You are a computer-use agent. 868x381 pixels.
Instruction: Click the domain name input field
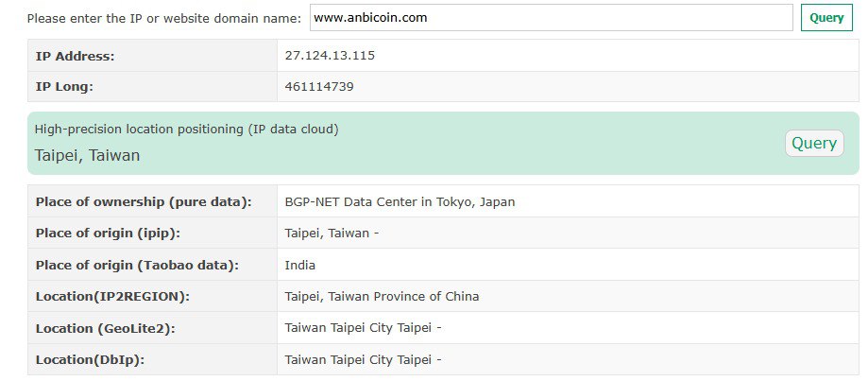pyautogui.click(x=551, y=18)
